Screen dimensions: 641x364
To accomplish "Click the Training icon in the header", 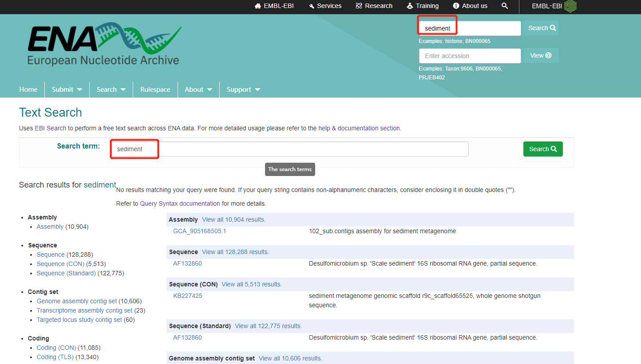I will click(x=409, y=6).
